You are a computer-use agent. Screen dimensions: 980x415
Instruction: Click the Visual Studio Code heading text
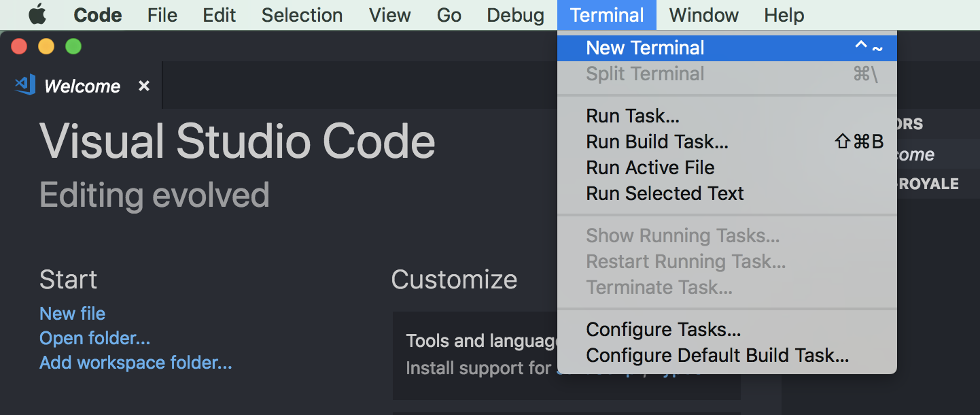(237, 142)
